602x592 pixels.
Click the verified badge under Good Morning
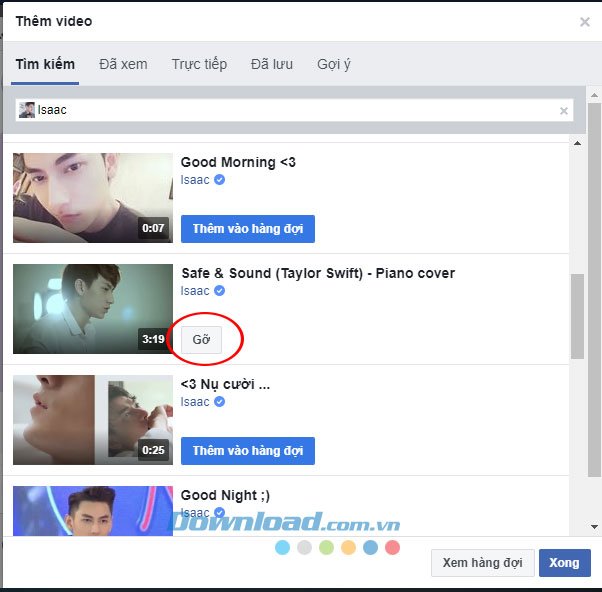point(219,180)
